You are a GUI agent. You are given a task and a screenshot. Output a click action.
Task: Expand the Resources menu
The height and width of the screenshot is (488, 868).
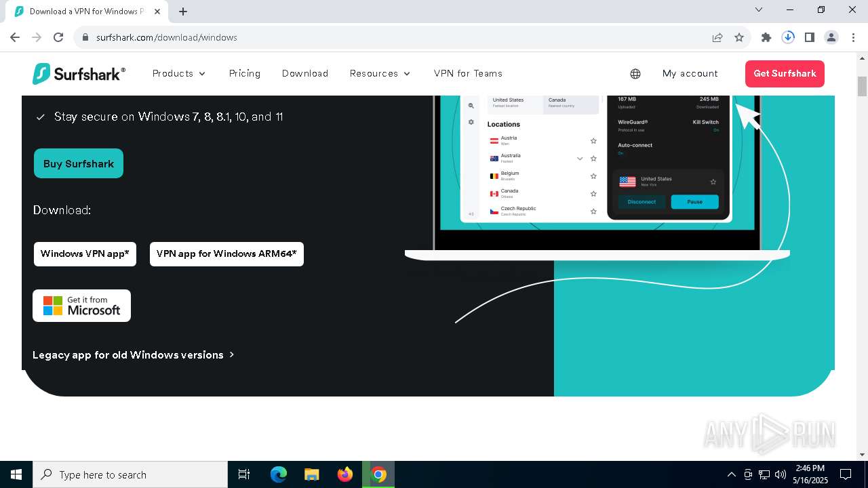point(380,73)
